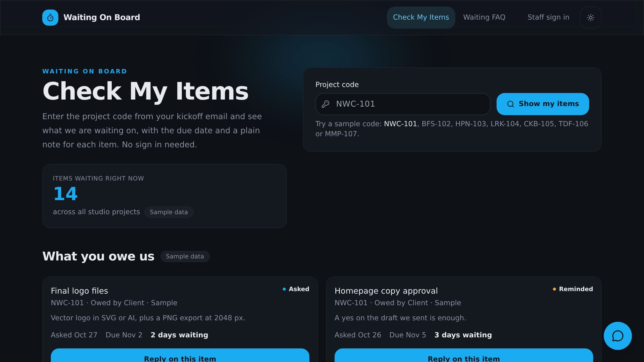This screenshot has width=644, height=362.
Task: Click the Homepage copy approval card title
Action: (386, 291)
